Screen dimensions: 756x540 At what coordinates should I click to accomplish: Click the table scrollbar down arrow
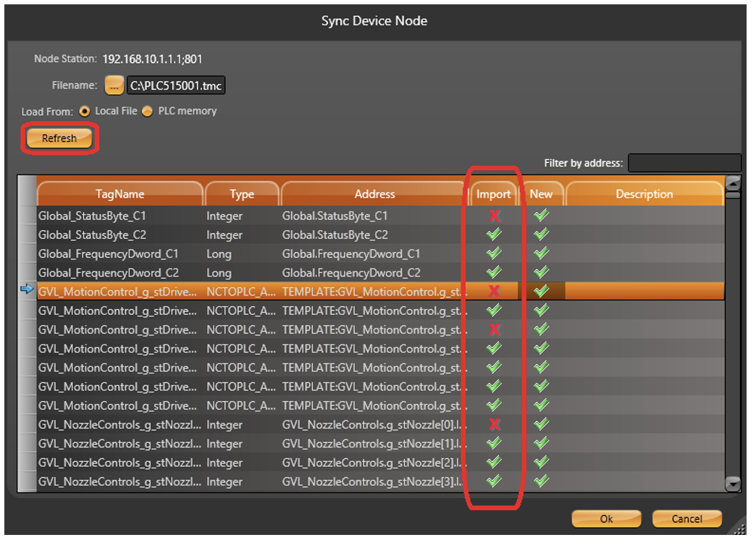733,484
